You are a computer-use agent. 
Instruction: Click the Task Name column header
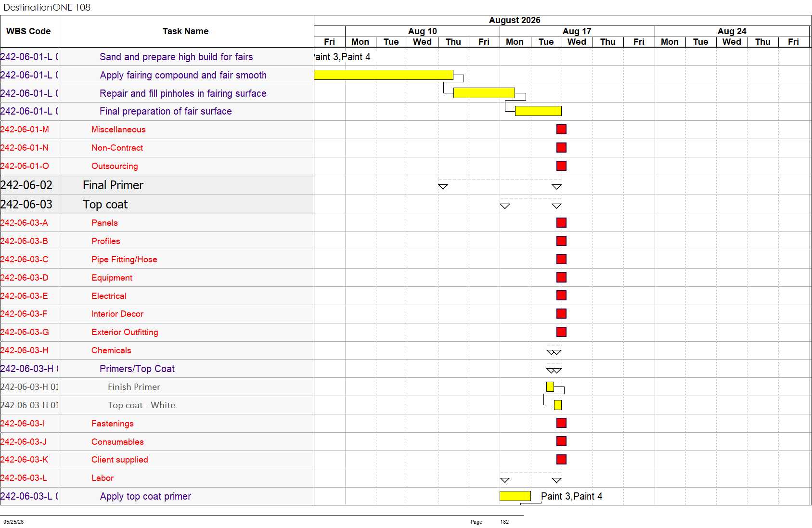point(186,31)
